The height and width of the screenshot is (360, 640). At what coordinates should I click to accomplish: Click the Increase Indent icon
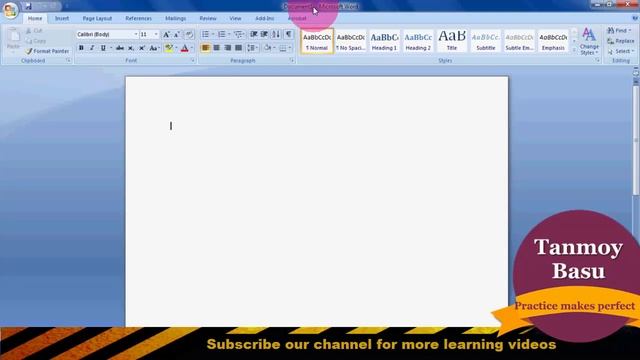click(x=264, y=34)
